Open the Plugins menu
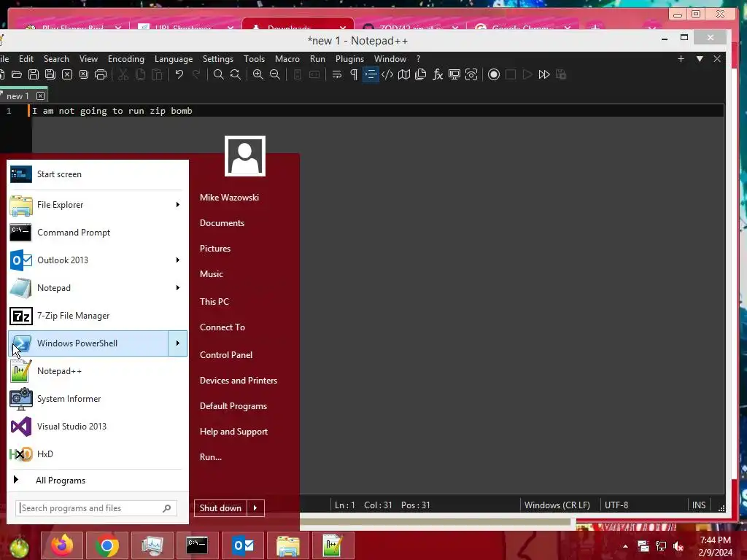 click(349, 59)
